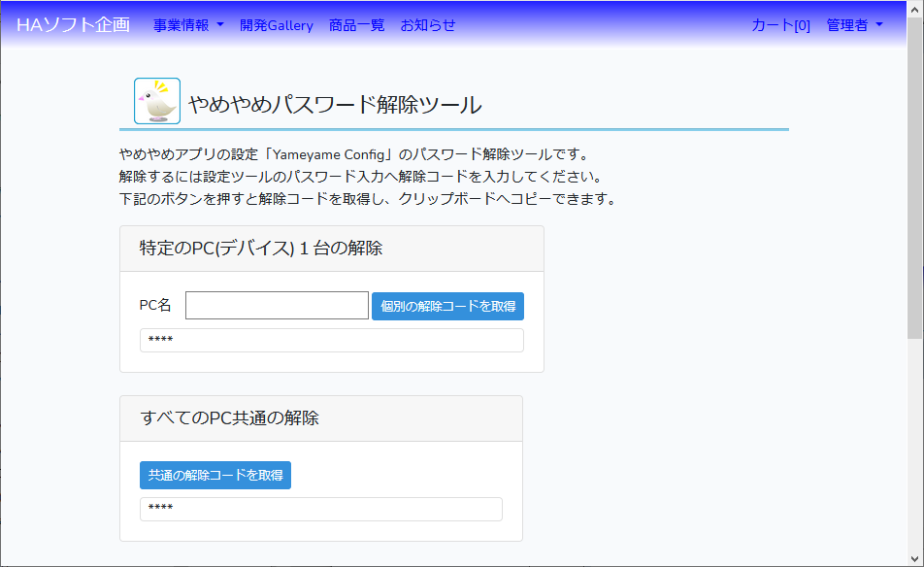View the カート[0] shopping cart

click(x=780, y=25)
